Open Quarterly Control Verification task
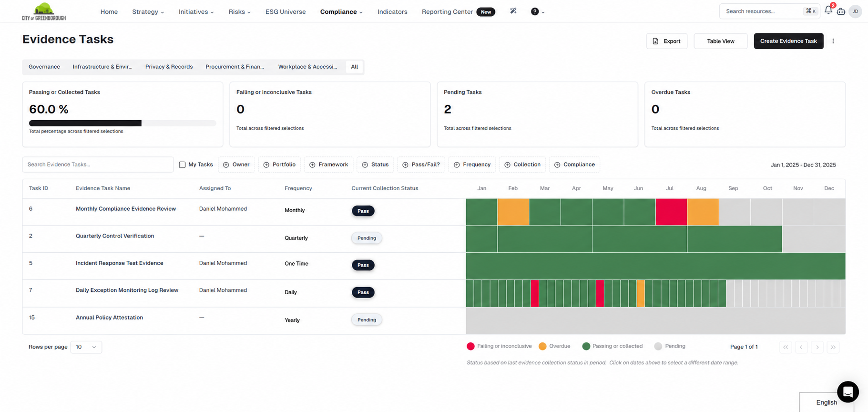This screenshot has width=868, height=412. pos(115,236)
